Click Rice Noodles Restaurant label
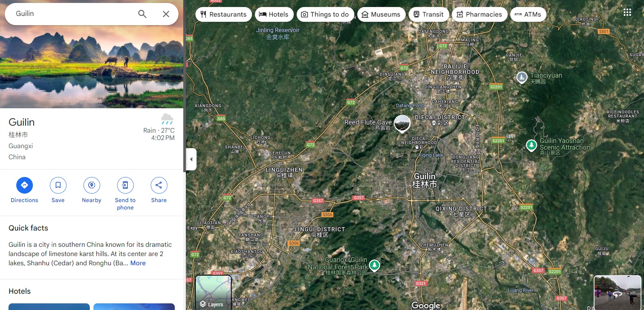Viewport: 644px width, 310px height. [x=623, y=116]
